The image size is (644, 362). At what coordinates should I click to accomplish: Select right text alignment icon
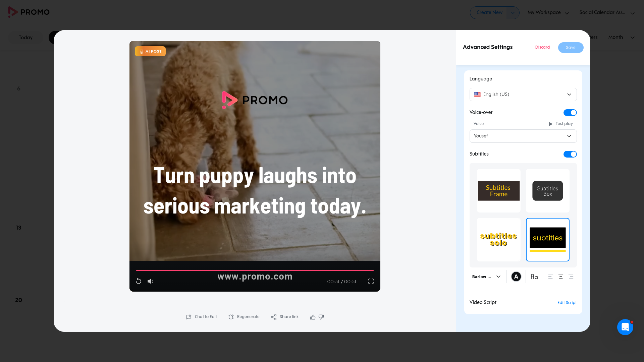[571, 277]
